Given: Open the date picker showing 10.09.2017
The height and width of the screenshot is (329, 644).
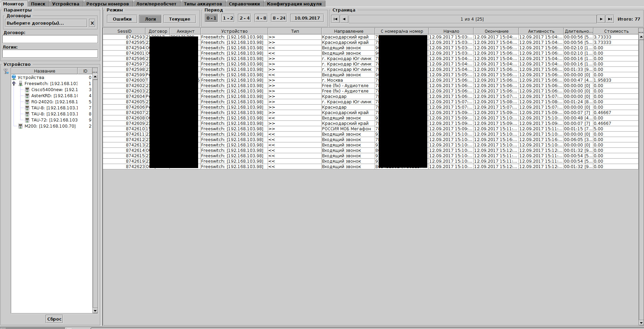Looking at the screenshot, I should click(x=307, y=18).
